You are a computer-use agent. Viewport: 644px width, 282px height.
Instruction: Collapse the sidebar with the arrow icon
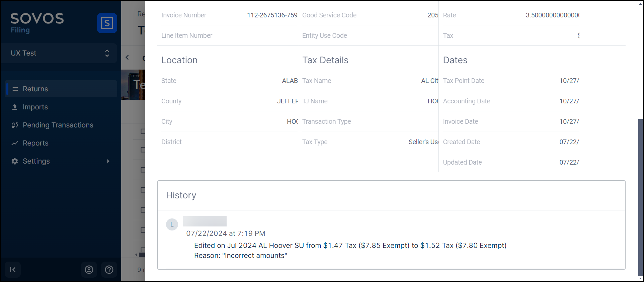(13, 270)
